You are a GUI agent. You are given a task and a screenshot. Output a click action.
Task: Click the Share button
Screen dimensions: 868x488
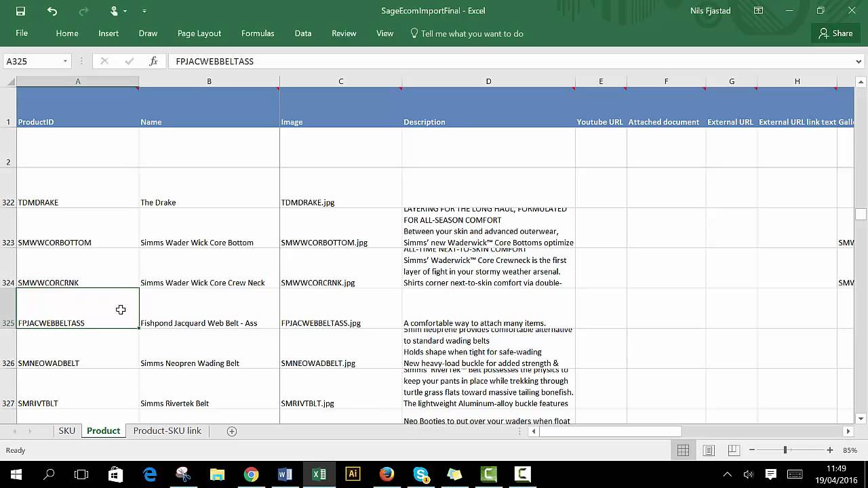pyautogui.click(x=835, y=33)
